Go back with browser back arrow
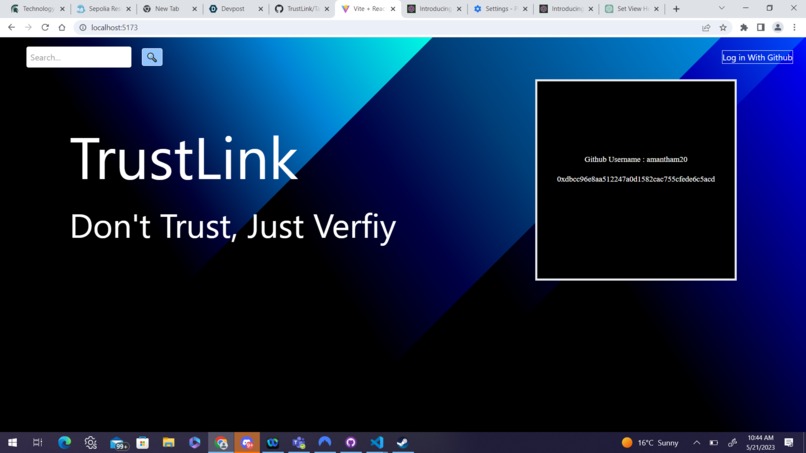The image size is (806, 453). 11,27
